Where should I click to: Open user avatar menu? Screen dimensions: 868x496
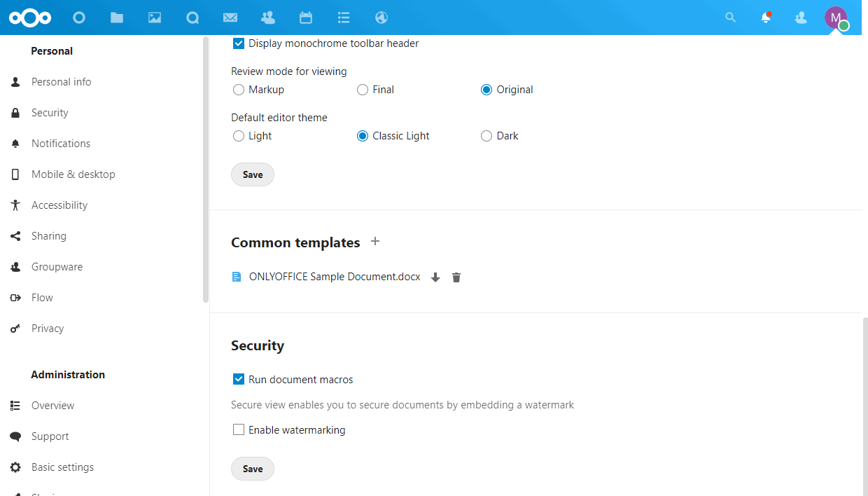(x=836, y=18)
